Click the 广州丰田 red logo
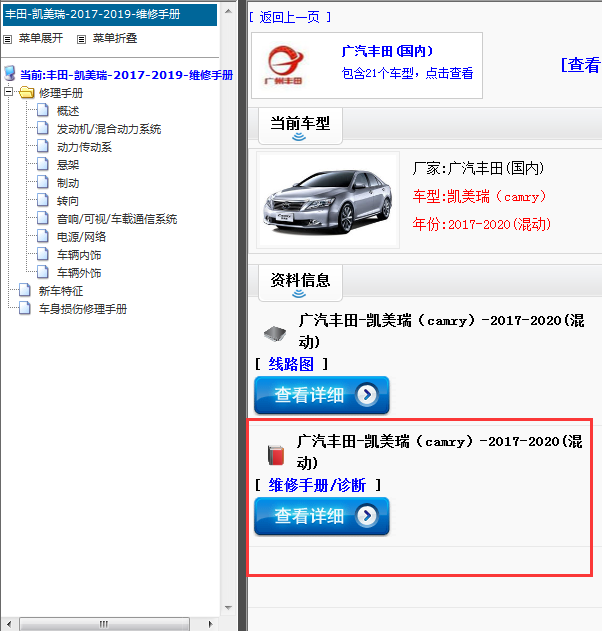 click(285, 65)
